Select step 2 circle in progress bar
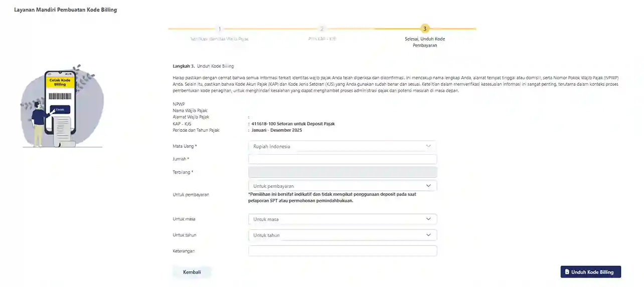Screen dimensions: 644x287 tap(322, 29)
